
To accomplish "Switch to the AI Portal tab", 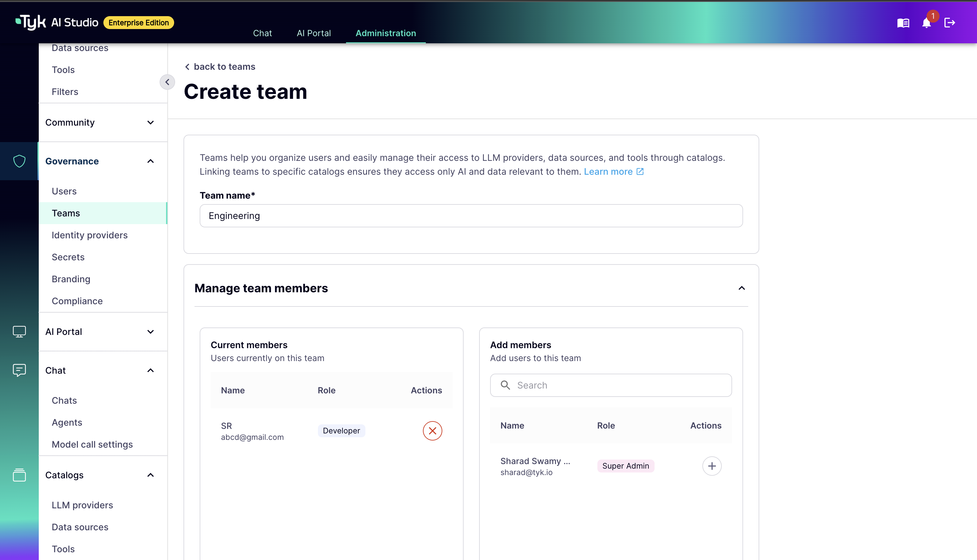I will pos(313,33).
